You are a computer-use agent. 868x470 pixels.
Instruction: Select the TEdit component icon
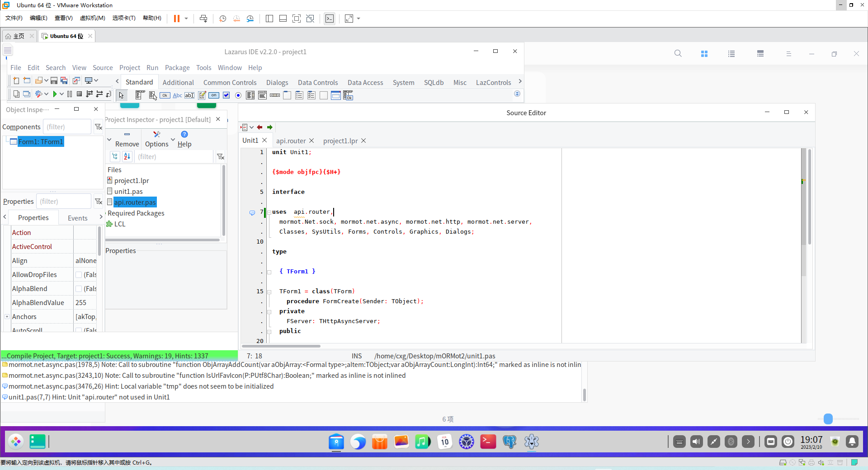[x=189, y=95]
